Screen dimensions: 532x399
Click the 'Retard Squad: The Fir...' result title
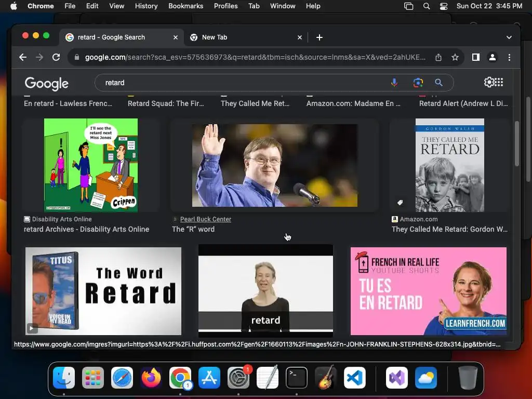click(166, 103)
